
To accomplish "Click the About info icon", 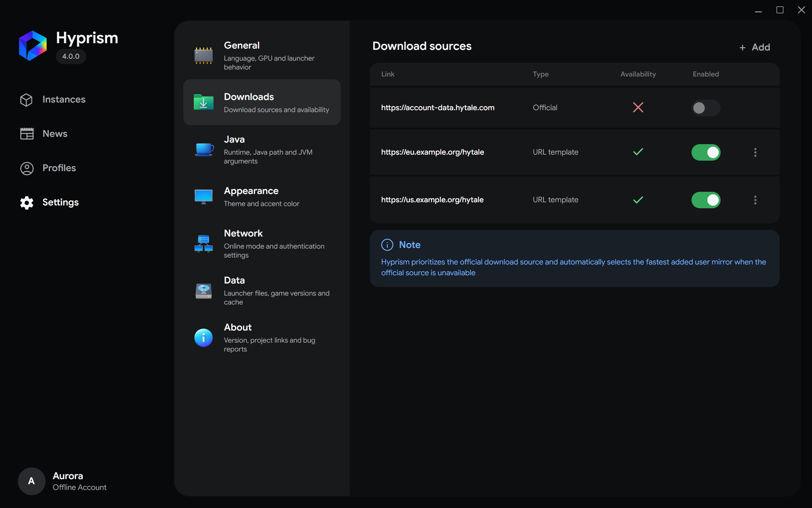I will point(203,338).
